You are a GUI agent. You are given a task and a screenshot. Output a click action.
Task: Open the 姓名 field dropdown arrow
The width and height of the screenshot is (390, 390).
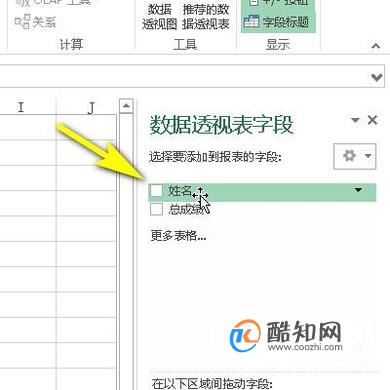pyautogui.click(x=358, y=190)
